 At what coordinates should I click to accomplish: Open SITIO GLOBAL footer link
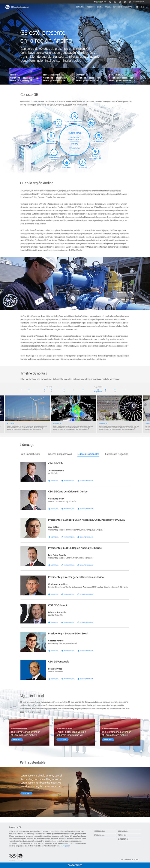coord(99,835)
